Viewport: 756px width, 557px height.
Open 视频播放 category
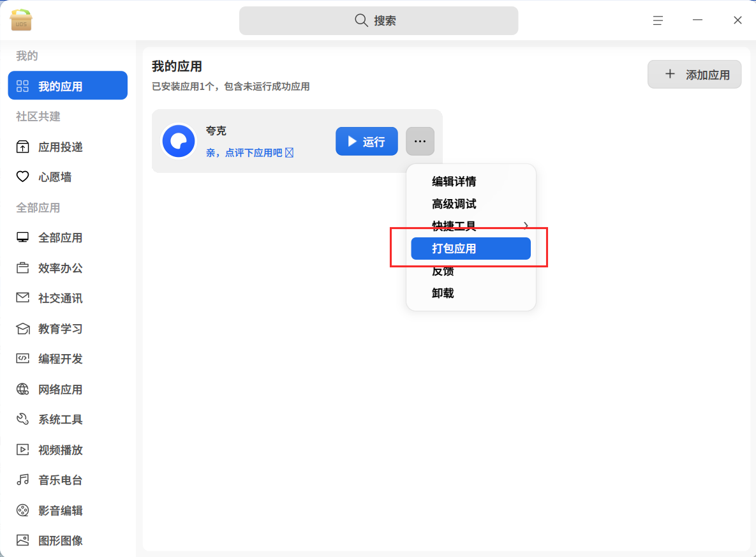pyautogui.click(x=68, y=450)
